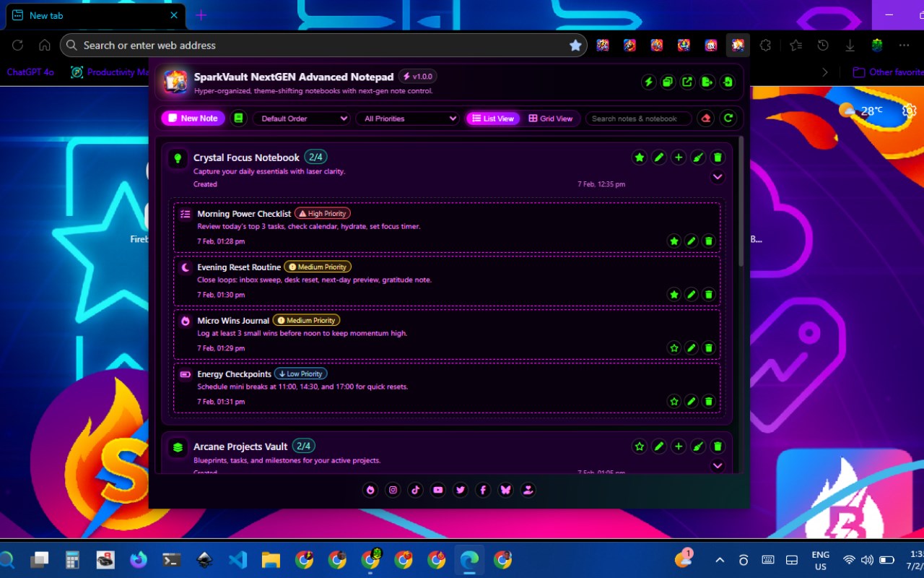
Task: Click the Low Priority badge on Energy Checkpoints
Action: click(300, 374)
